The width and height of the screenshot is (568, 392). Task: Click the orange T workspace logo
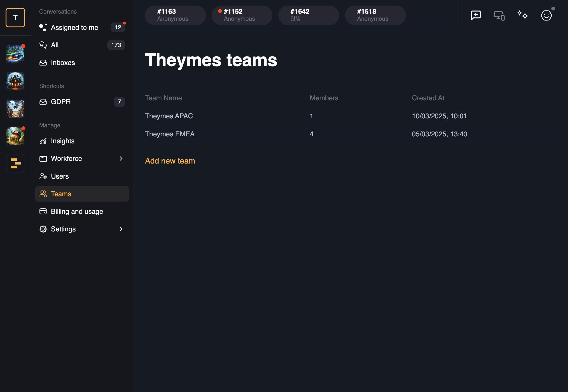[15, 17]
